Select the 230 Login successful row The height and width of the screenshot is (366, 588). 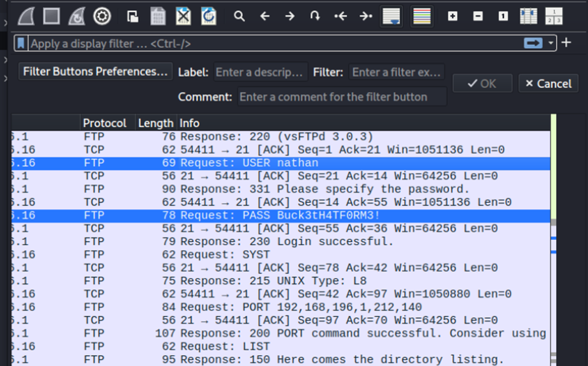tap(281, 242)
